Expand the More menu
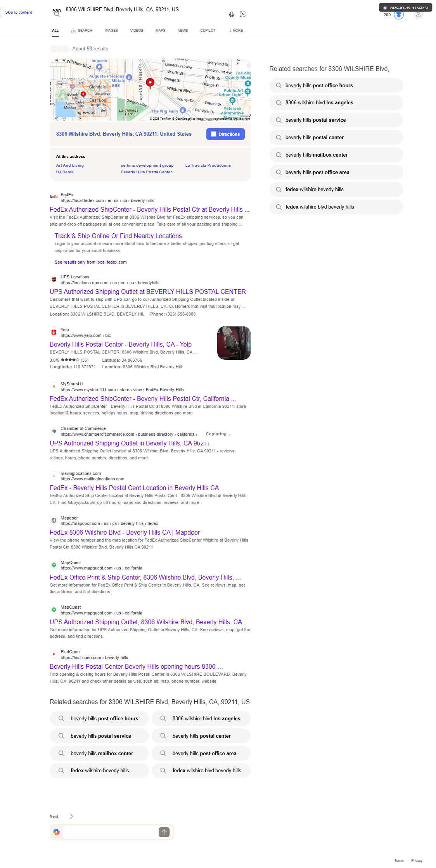436x868 pixels. coord(236,30)
